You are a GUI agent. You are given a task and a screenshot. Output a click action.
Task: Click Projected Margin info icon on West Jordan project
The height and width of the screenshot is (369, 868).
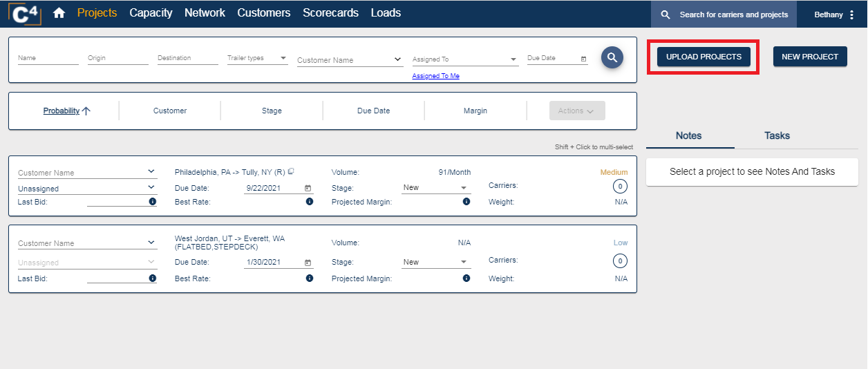pos(466,278)
